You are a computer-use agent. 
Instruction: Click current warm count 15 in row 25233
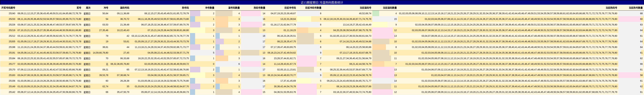[x=395, y=19]
